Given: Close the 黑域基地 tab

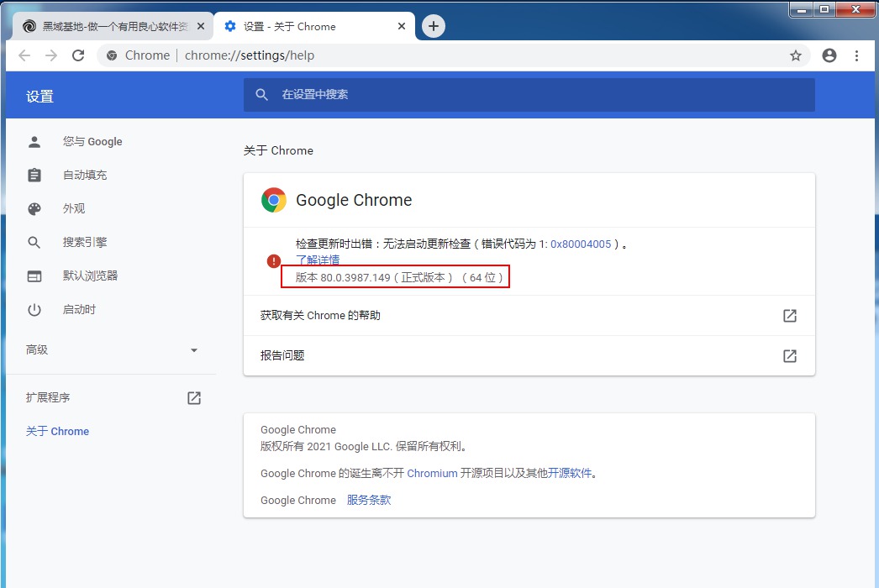Looking at the screenshot, I should (201, 26).
